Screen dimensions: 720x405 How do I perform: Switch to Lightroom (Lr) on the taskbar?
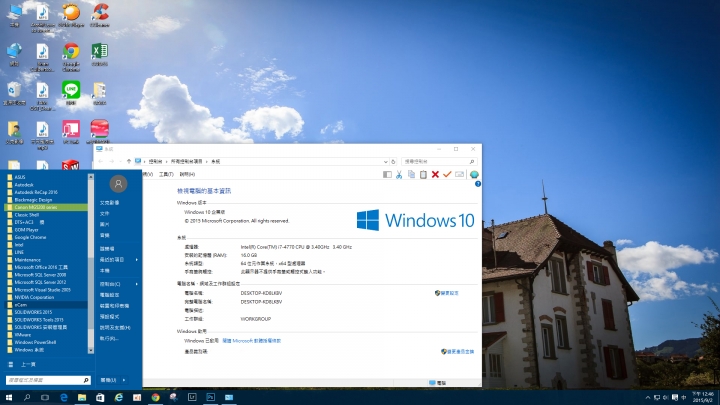tap(192, 397)
